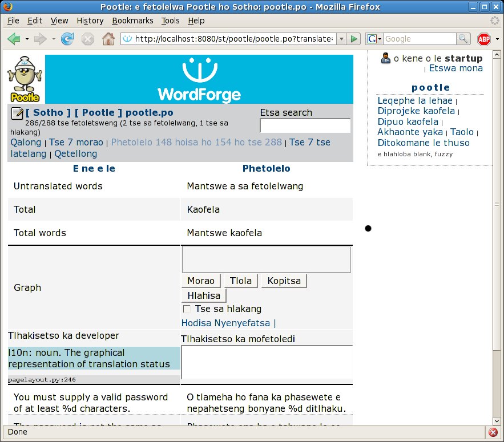Screen dimensions: 504x442
Task: Reload the current page
Action: [x=67, y=39]
